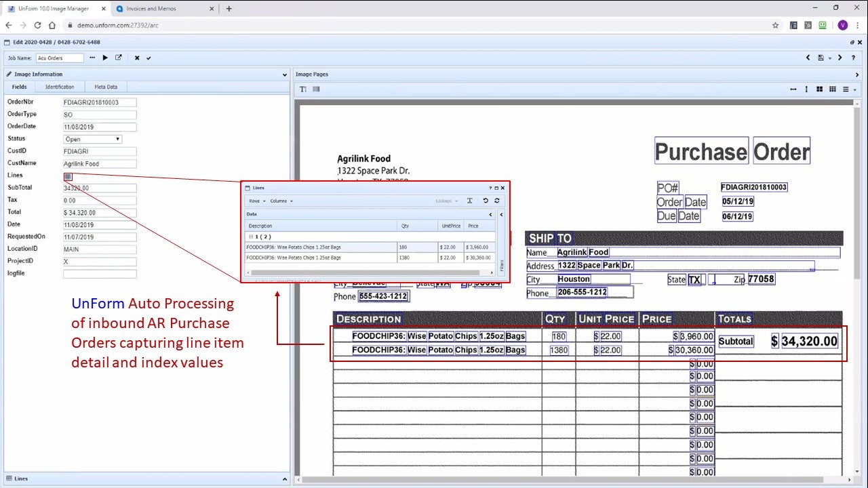Click text tool icon in Lines dialog
The height and width of the screenshot is (488, 868).
pyautogui.click(x=470, y=201)
